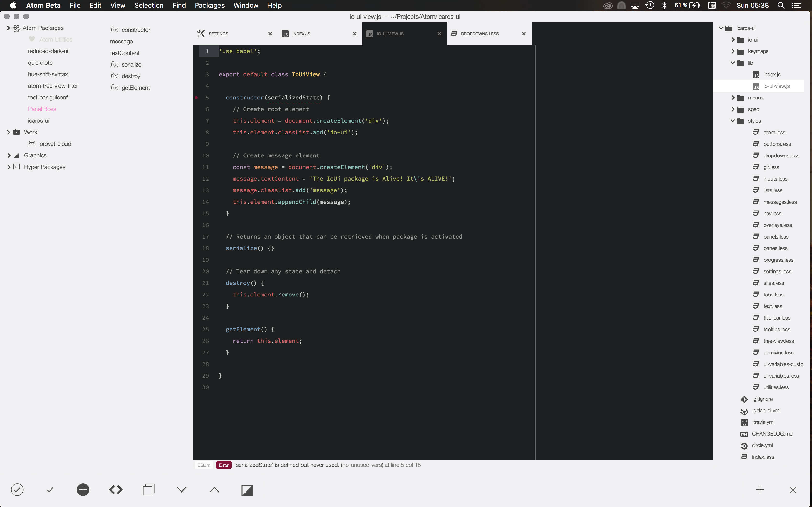This screenshot has width=812, height=507.
Task: Expand the keymaps folder
Action: (x=733, y=51)
